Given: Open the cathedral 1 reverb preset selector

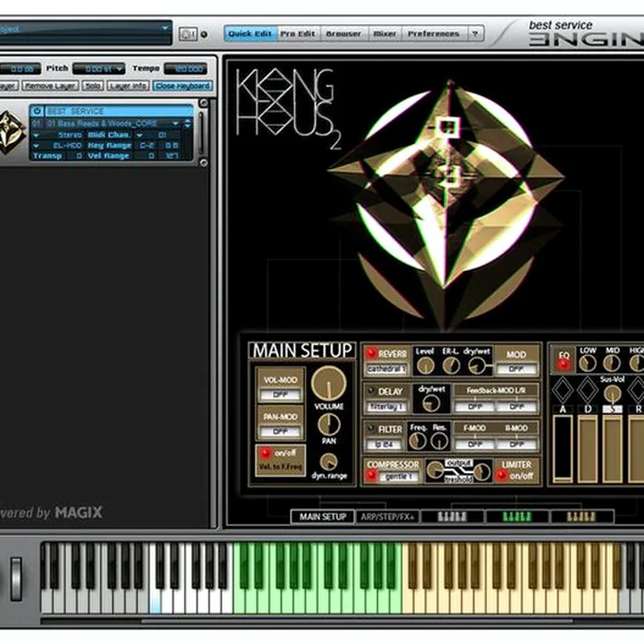Looking at the screenshot, I should pos(386,369).
